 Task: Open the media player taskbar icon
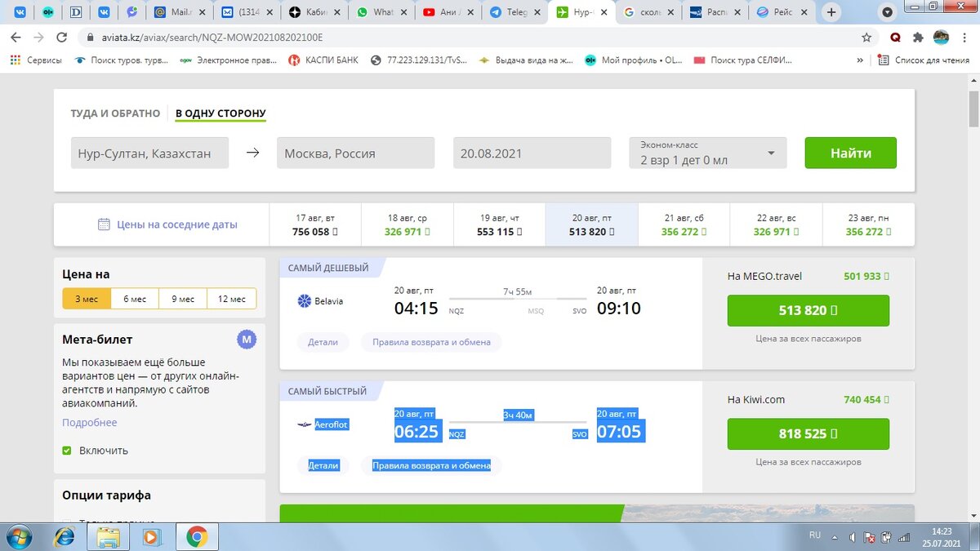click(151, 536)
